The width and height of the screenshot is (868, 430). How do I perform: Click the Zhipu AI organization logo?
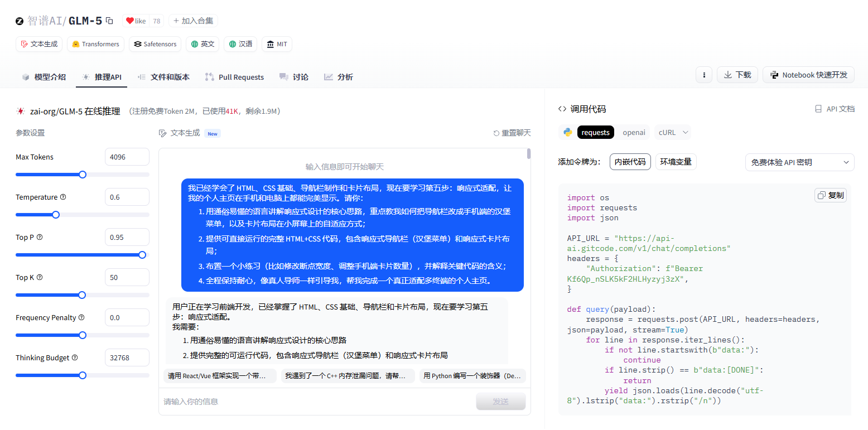[x=20, y=21]
